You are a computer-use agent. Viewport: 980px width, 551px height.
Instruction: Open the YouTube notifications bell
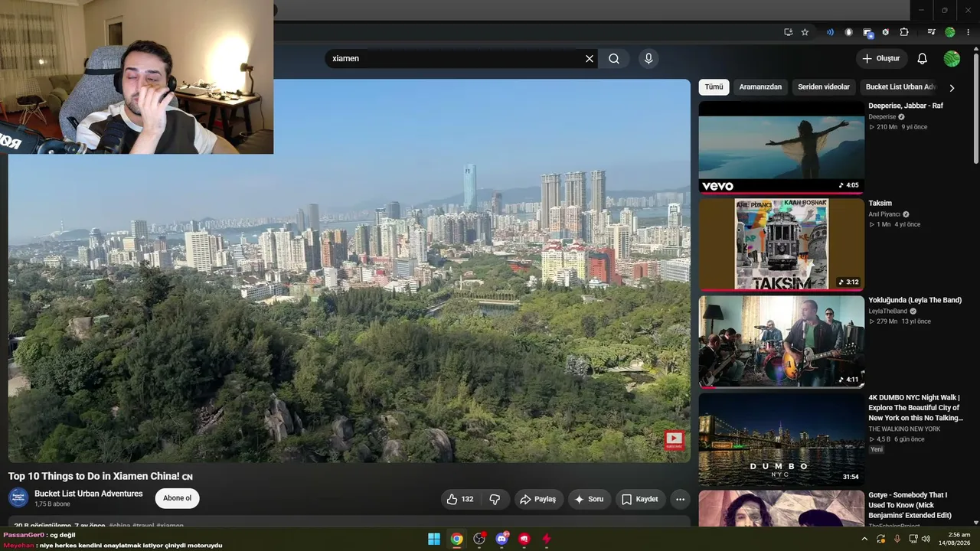[923, 59]
